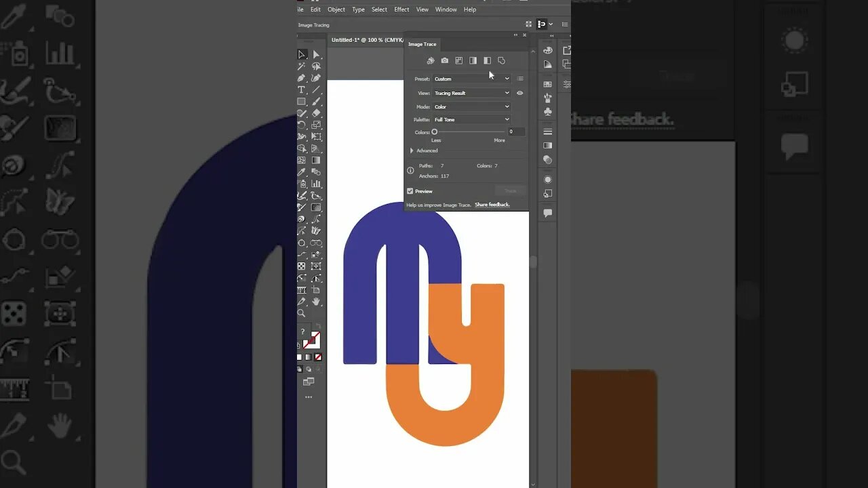Select the Paintbrush tool
The image size is (868, 488).
[316, 102]
